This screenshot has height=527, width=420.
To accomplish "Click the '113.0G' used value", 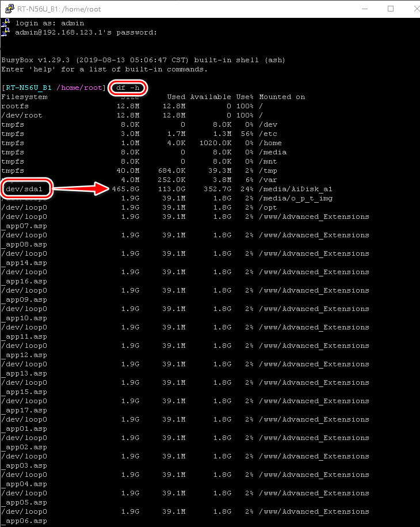I will 171,189.
